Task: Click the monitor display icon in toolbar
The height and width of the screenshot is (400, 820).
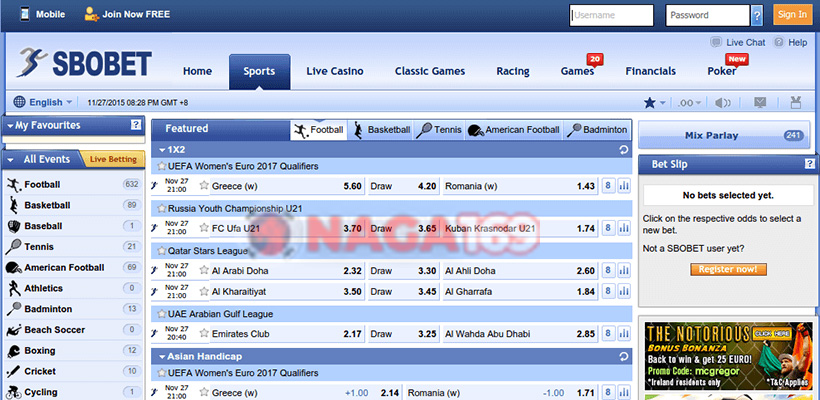Action: click(x=760, y=102)
